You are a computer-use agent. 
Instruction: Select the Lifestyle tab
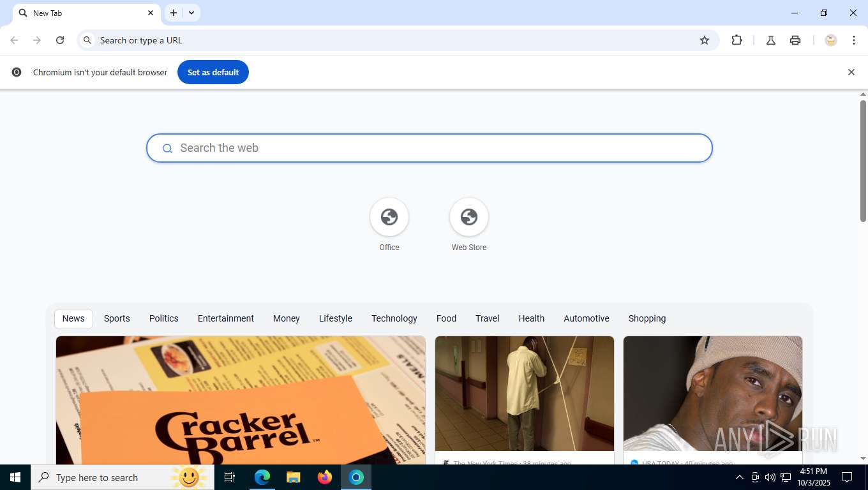point(336,318)
